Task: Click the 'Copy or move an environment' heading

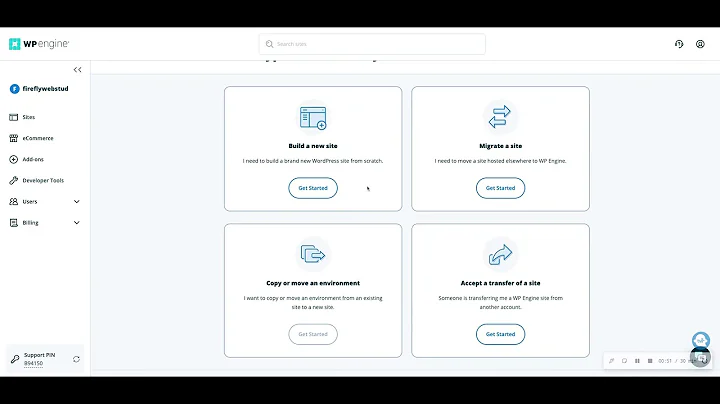Action: point(313,283)
